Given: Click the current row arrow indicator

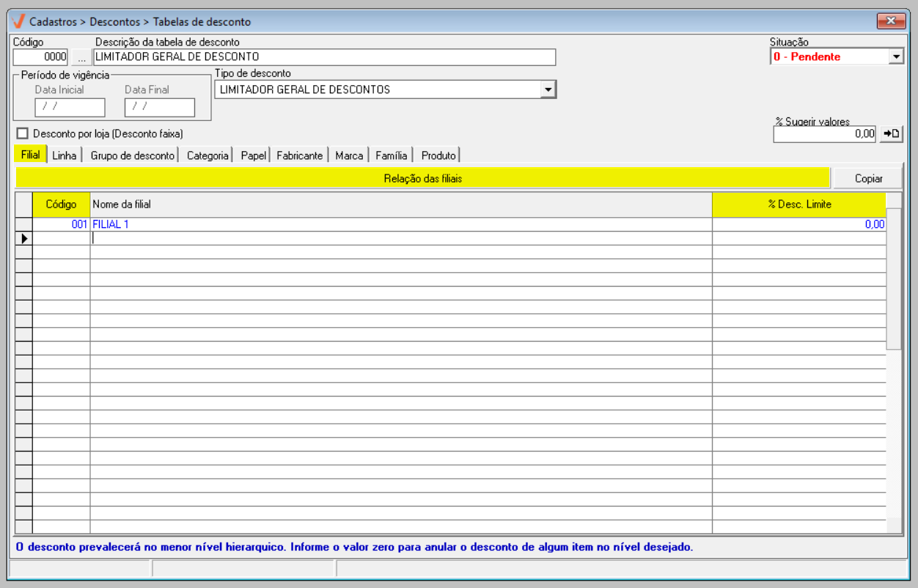Looking at the screenshot, I should tap(23, 238).
